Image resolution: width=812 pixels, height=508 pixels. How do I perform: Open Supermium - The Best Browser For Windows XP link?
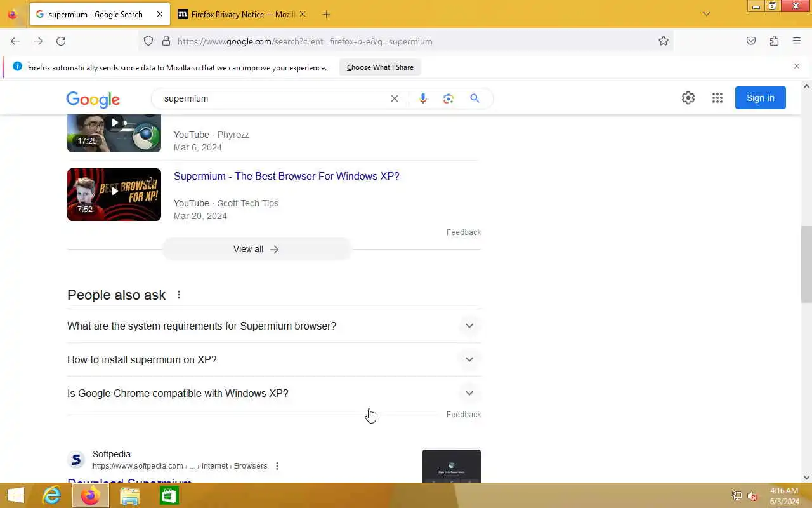coord(287,176)
